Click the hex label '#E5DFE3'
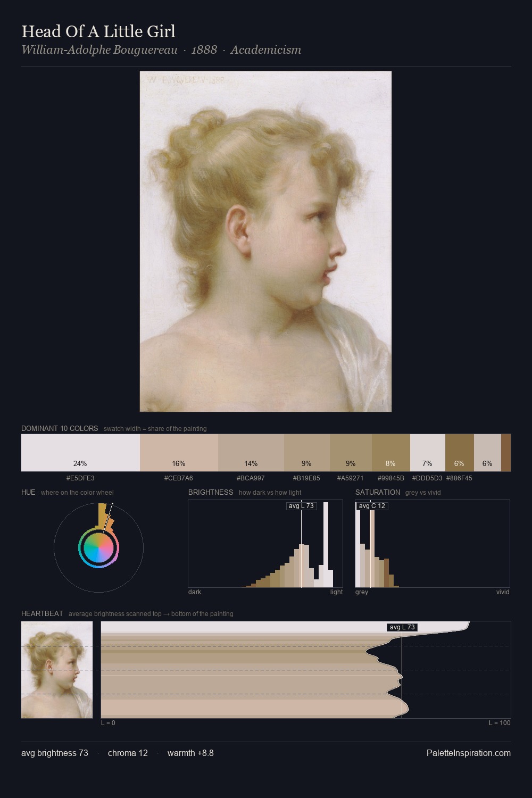This screenshot has height=798, width=532. (80, 478)
